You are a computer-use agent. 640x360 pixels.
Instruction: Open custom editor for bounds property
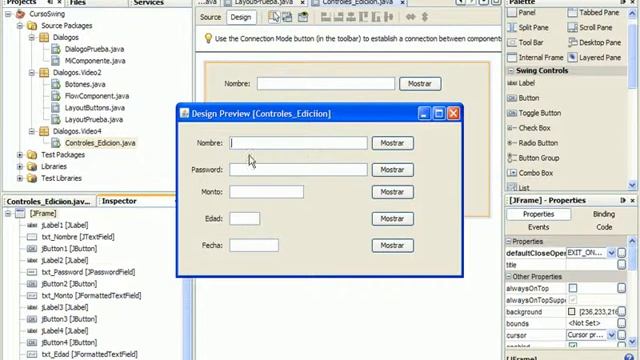tap(622, 323)
